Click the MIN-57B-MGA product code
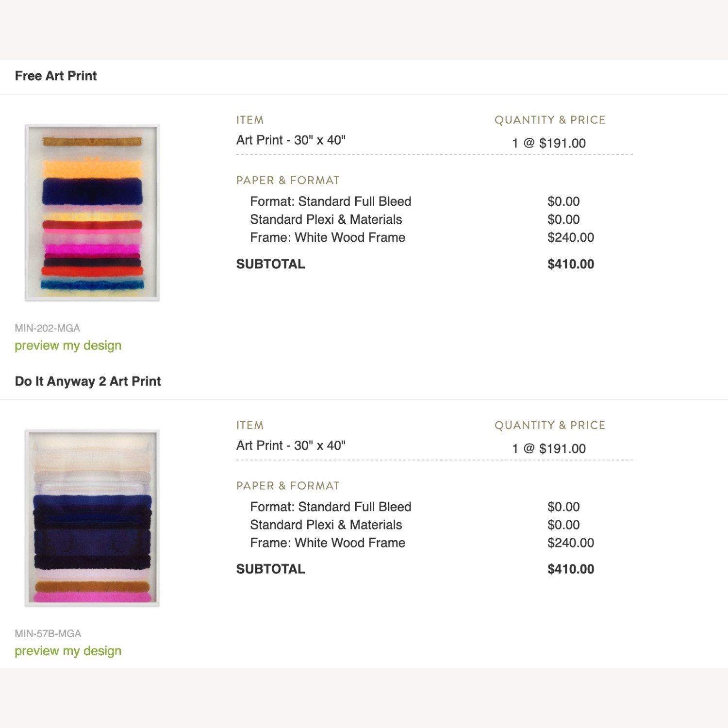Viewport: 728px width, 728px height. pos(48,633)
